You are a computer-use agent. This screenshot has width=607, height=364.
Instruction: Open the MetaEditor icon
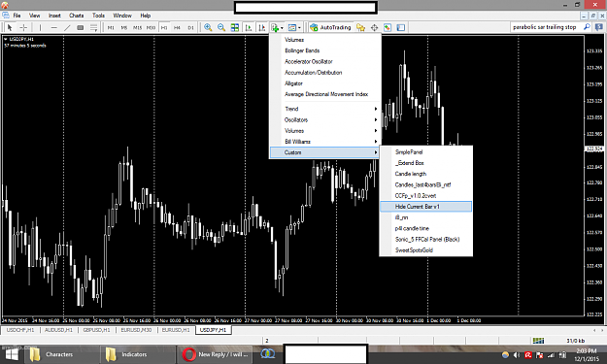tap(388, 27)
